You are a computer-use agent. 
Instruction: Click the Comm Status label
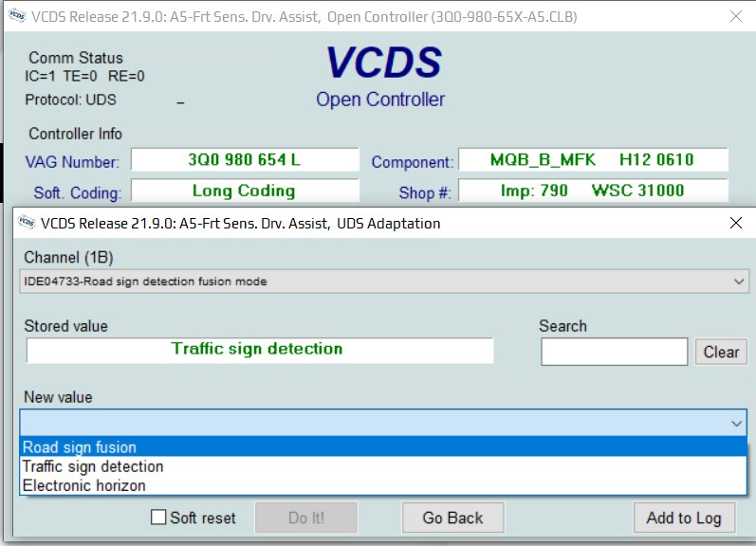76,58
